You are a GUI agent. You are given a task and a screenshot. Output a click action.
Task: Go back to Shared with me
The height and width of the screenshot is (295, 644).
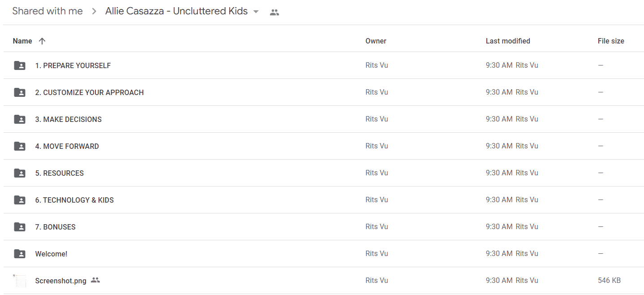point(47,11)
